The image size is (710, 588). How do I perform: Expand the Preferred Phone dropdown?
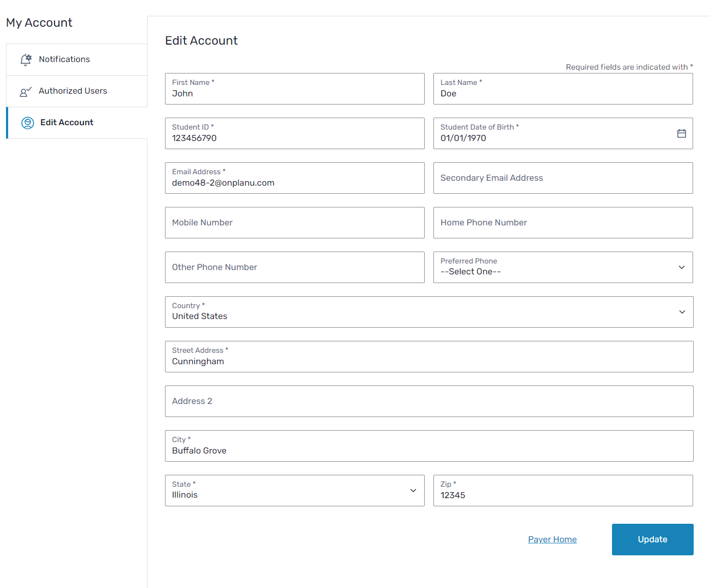pyautogui.click(x=681, y=267)
